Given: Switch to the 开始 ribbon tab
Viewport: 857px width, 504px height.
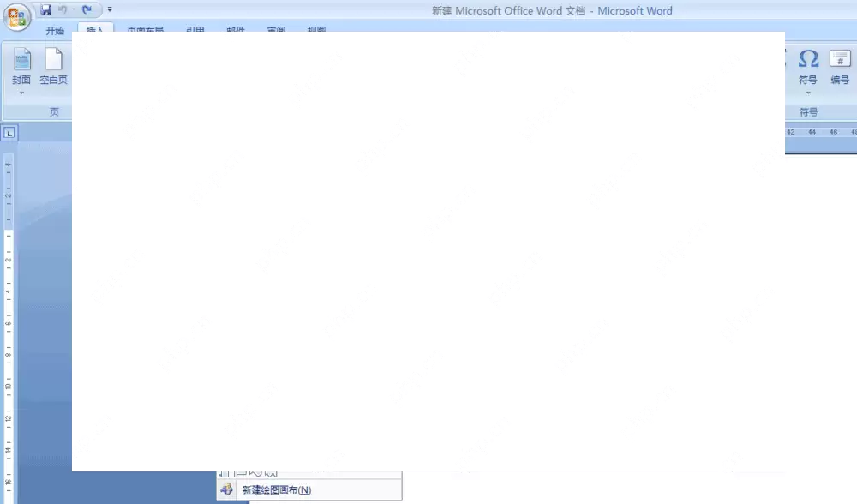Looking at the screenshot, I should tap(56, 29).
